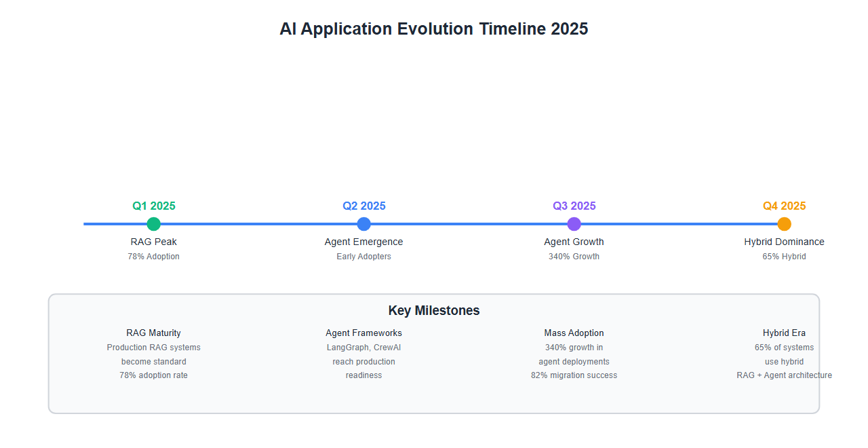This screenshot has width=868, height=448.
Task: Click the Hybrid Era milestone title
Action: [785, 333]
